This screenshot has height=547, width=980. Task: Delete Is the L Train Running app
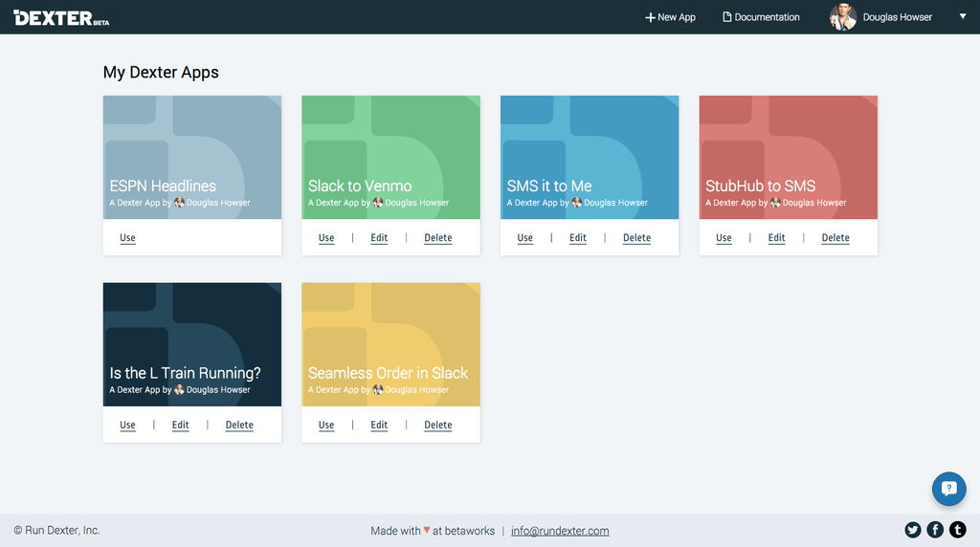tap(239, 426)
